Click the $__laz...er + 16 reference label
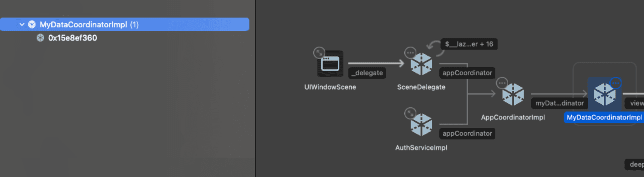This screenshot has height=177, width=644. point(469,44)
